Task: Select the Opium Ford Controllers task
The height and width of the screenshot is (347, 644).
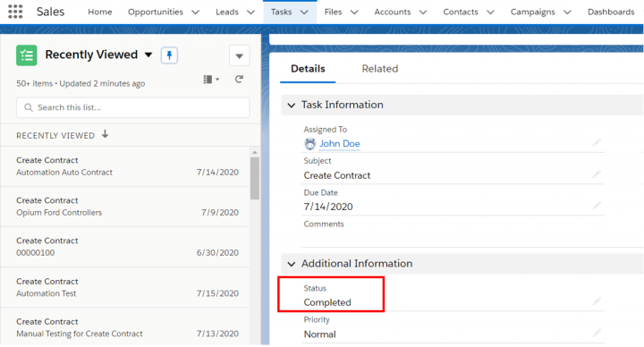Action: click(125, 207)
